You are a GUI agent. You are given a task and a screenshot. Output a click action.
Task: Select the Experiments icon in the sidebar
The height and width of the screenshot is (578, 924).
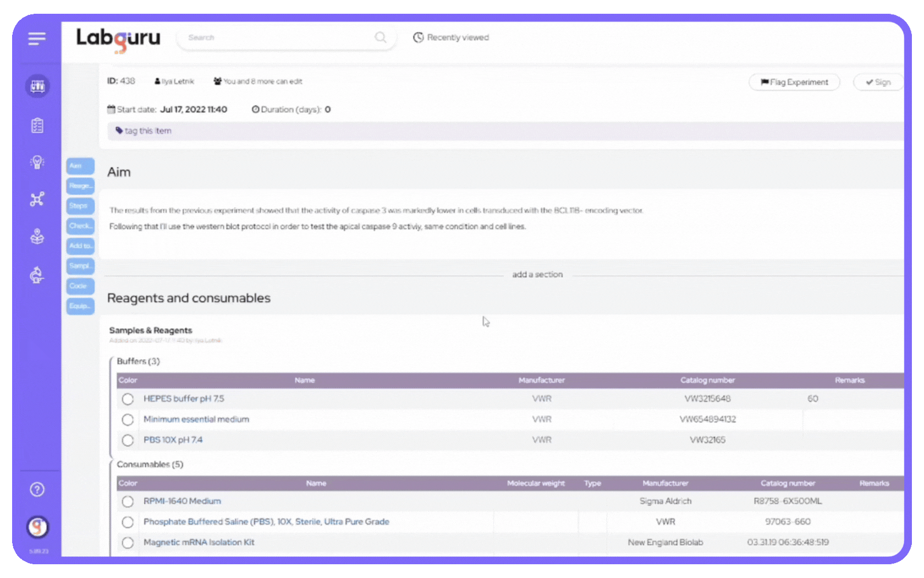pos(37,86)
